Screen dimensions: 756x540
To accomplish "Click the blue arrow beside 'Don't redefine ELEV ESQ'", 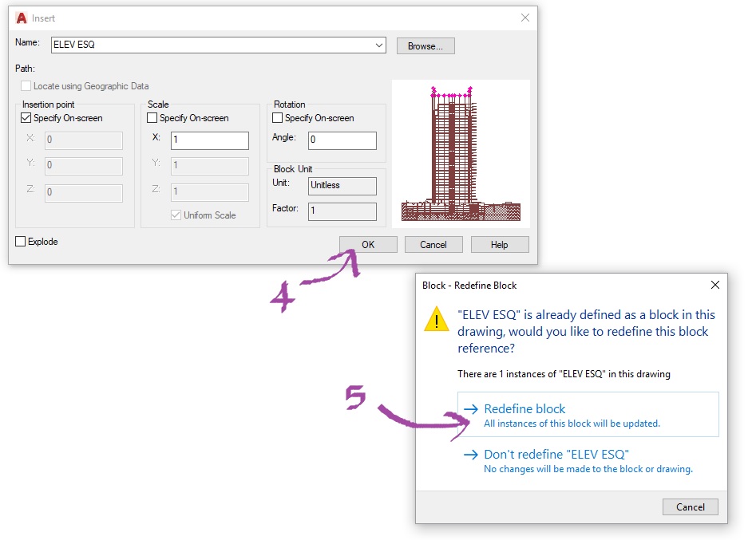I will (471, 451).
